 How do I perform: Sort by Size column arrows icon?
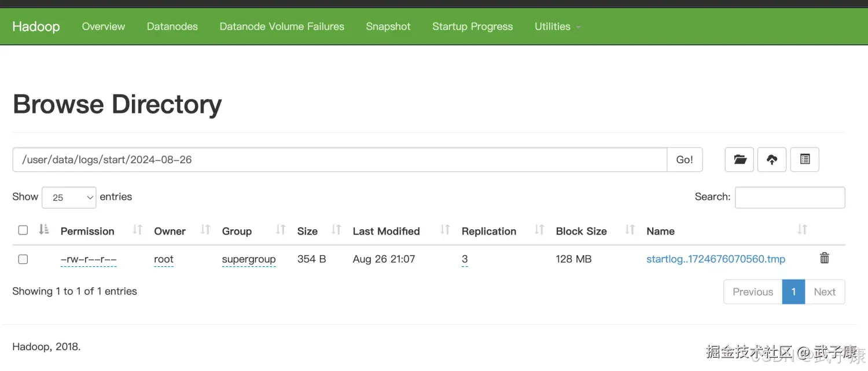[336, 230]
